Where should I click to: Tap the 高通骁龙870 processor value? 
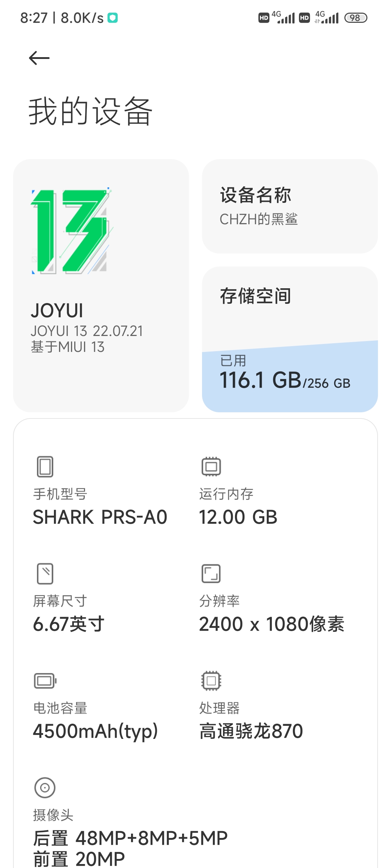point(251,731)
